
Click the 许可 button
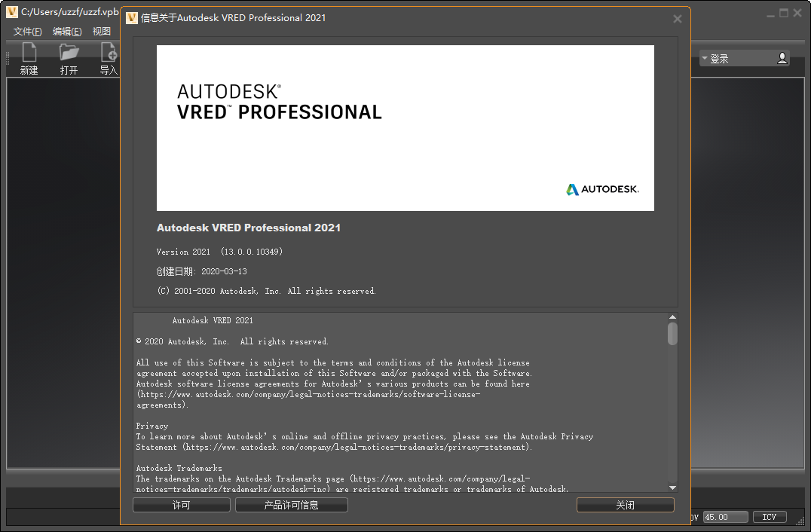coord(181,504)
